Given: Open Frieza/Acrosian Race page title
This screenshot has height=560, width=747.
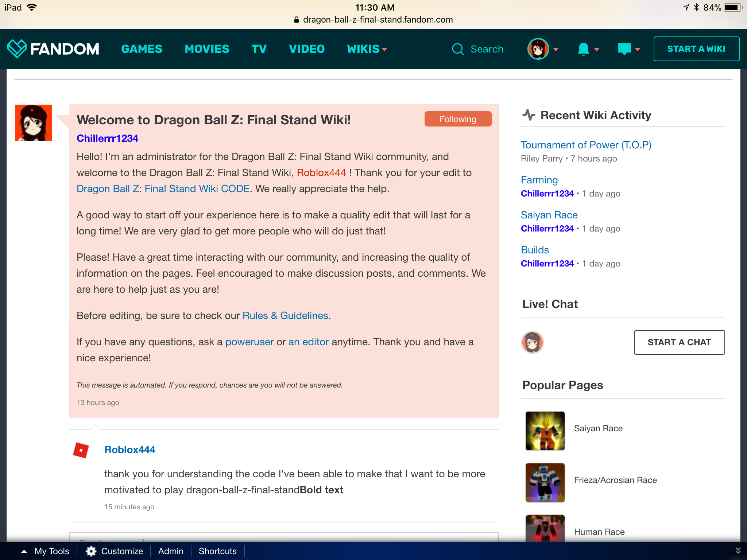Looking at the screenshot, I should coord(615,480).
